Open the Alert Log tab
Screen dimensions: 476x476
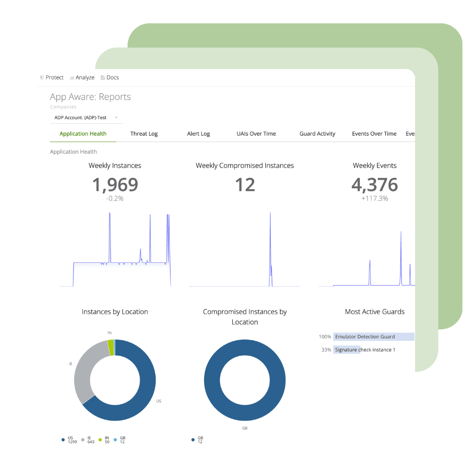pos(198,134)
